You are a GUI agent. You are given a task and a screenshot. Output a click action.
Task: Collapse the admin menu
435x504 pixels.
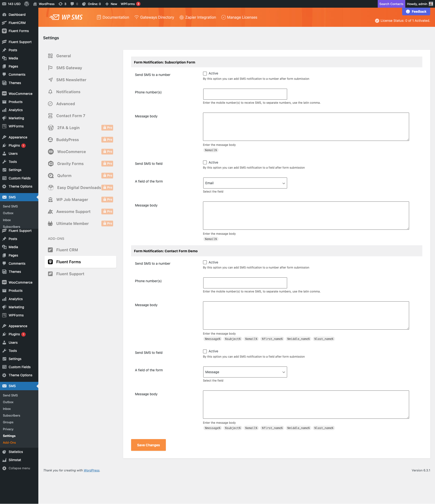(x=16, y=468)
